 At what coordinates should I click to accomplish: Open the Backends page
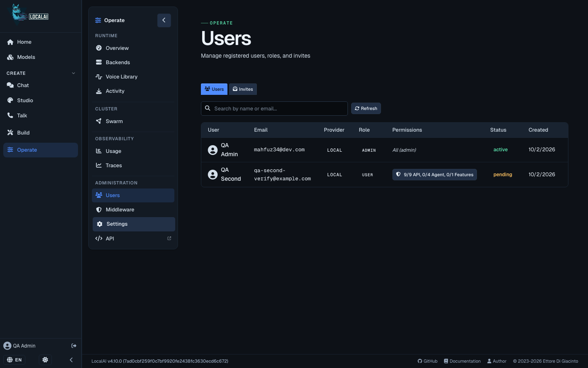coord(133,63)
